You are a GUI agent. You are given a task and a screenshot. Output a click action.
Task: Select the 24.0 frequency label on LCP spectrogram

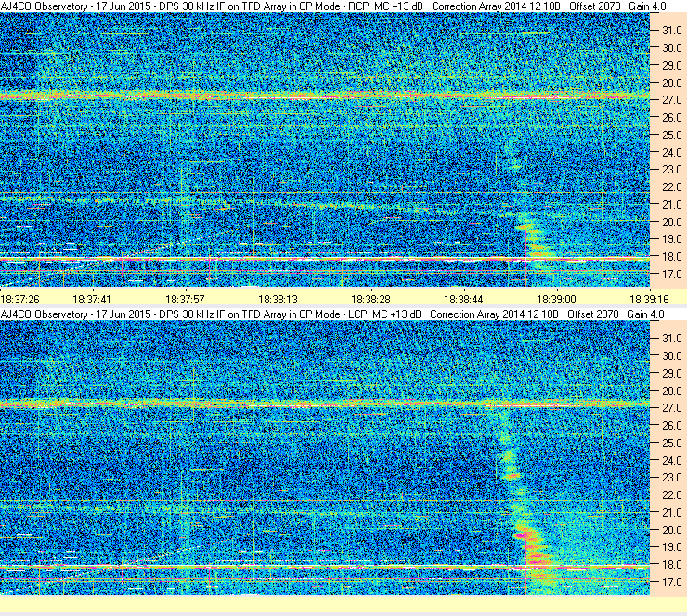671,460
